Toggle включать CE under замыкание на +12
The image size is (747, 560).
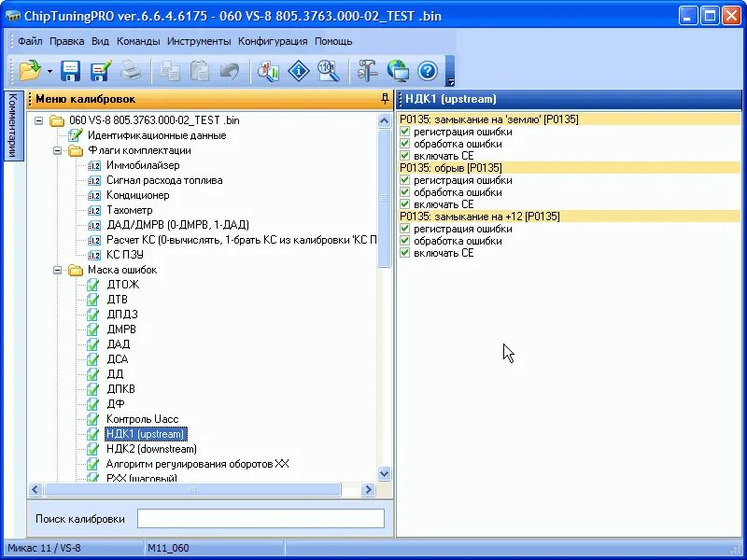tap(404, 253)
